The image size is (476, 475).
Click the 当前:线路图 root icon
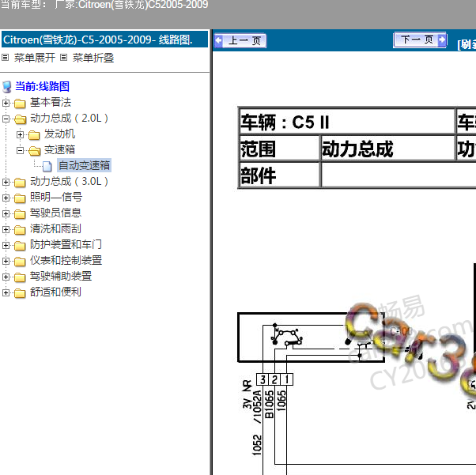(6, 86)
